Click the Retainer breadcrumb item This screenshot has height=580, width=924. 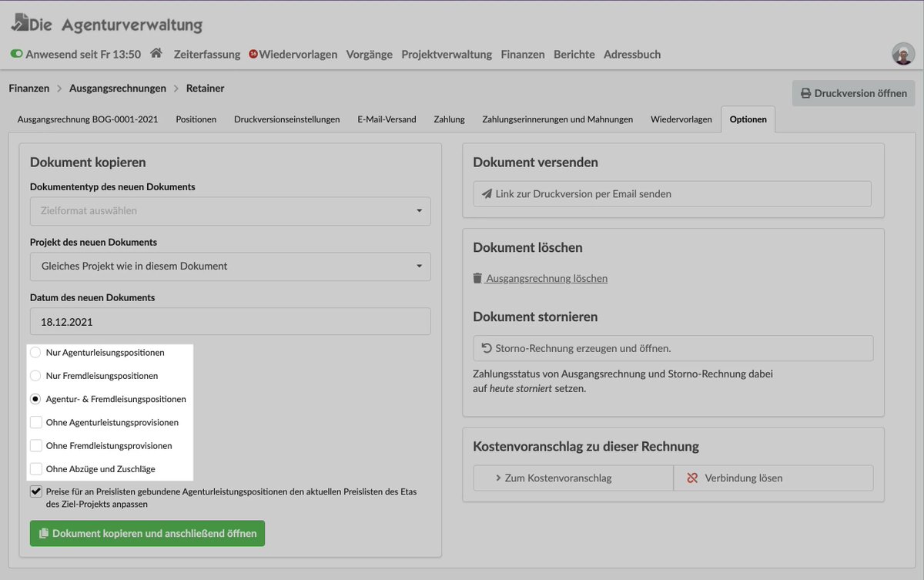pyautogui.click(x=206, y=88)
